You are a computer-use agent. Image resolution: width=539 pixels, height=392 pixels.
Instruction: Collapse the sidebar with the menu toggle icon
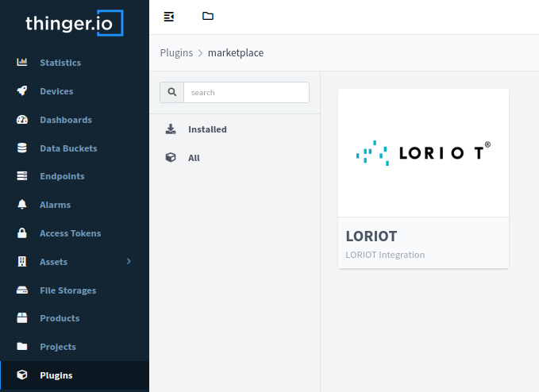pos(168,17)
